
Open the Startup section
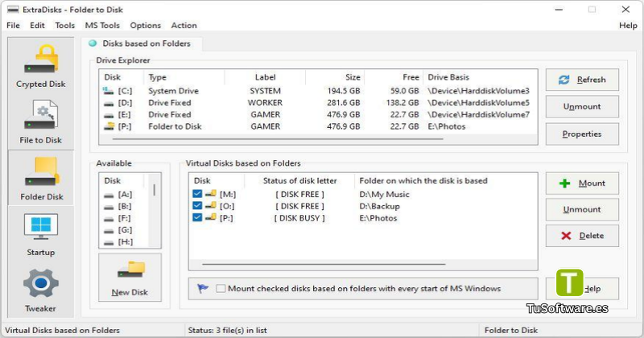pos(41,234)
